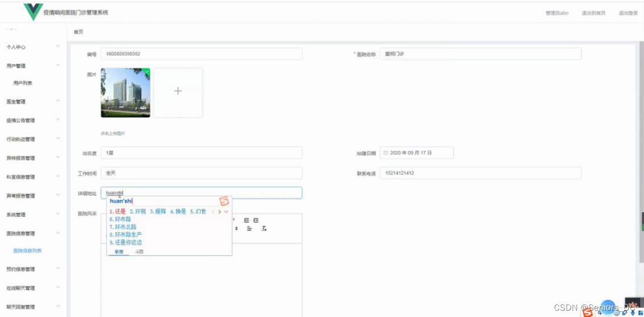
Task: Open the 创建日期 date picker field
Action: point(417,153)
